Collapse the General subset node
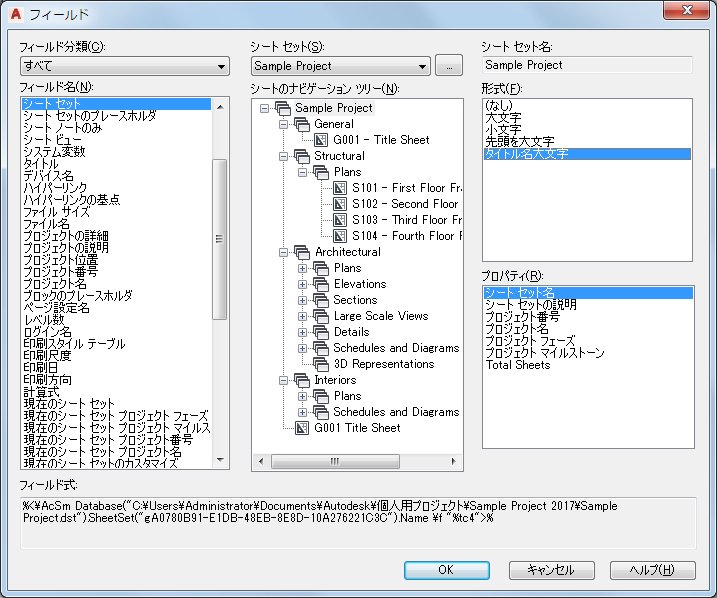Viewport: 717px width, 598px height. [x=284, y=124]
